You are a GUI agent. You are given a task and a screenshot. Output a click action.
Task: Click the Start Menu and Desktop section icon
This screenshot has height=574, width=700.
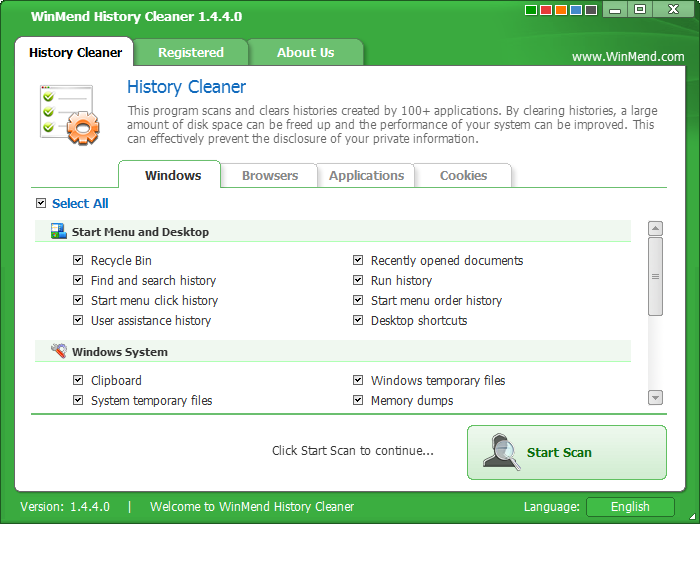pyautogui.click(x=58, y=231)
